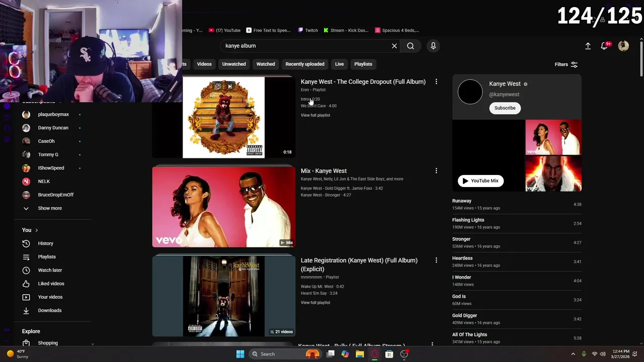Screen dimensions: 644x362
Task: Open options menu for Mix - Kanye West
Action: click(436, 171)
